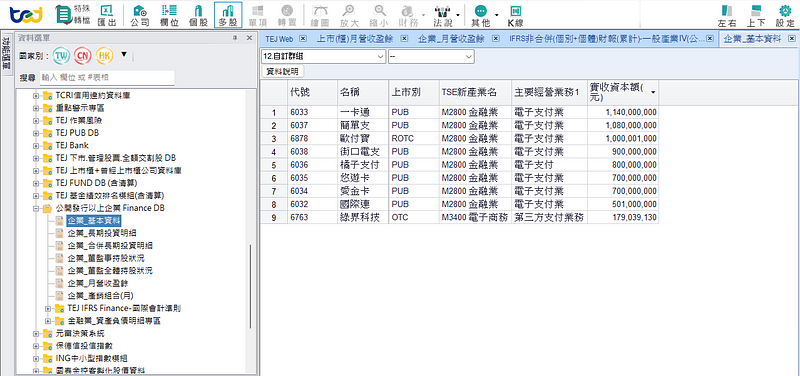Click the search field for 欄位 or 表格
This screenshot has height=376, width=800.
tap(107, 78)
